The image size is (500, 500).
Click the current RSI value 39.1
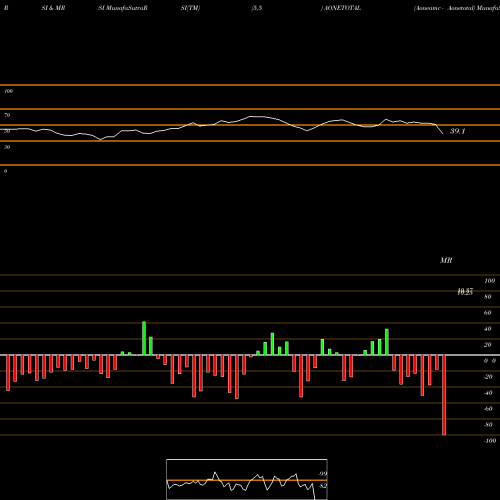(457, 131)
